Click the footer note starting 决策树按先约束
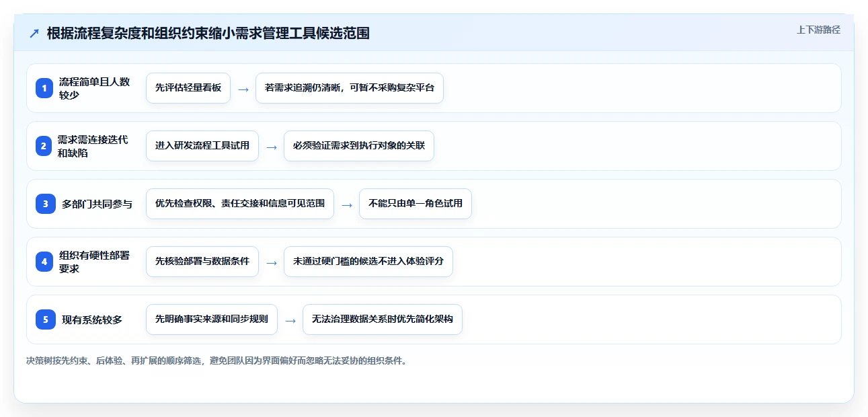Viewport: 868px width, 417px height. point(216,361)
